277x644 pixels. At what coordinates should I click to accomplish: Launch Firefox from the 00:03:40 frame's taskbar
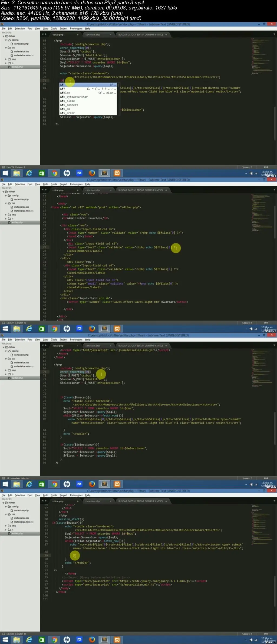pos(92,329)
